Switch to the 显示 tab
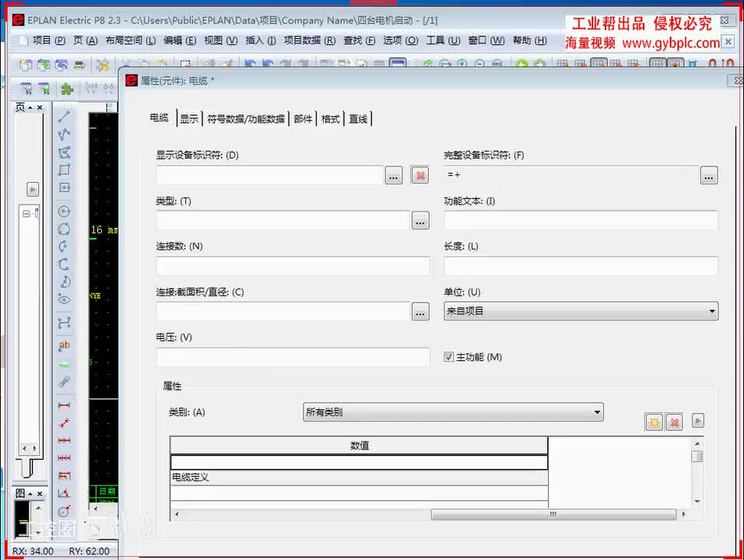This screenshot has width=744, height=560. (x=189, y=118)
